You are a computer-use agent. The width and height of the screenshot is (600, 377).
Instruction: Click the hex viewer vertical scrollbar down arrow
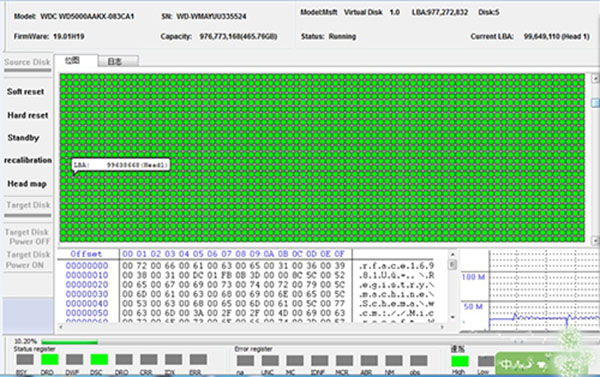(x=452, y=317)
